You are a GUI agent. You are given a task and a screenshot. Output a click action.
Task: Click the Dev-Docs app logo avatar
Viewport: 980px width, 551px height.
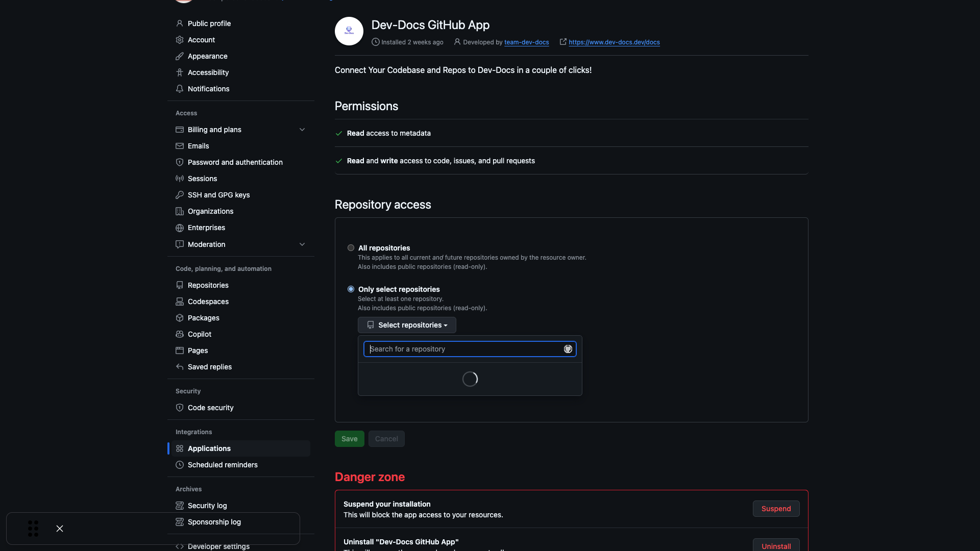(x=349, y=31)
